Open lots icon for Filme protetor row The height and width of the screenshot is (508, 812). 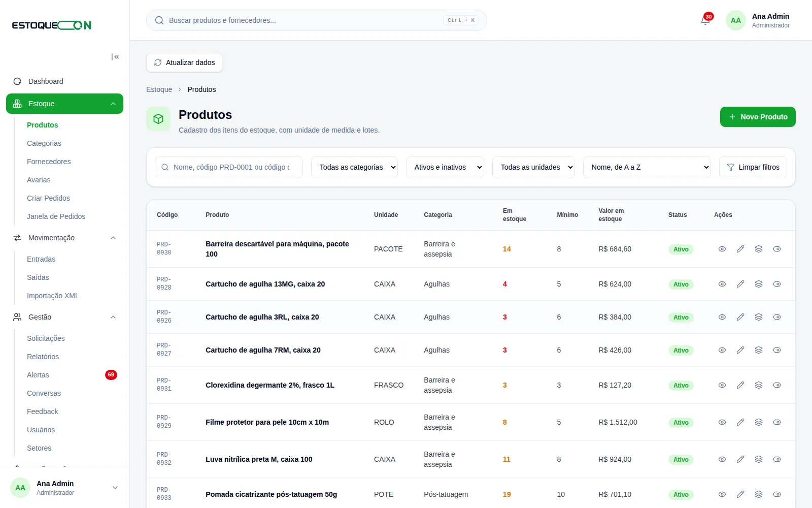click(759, 422)
